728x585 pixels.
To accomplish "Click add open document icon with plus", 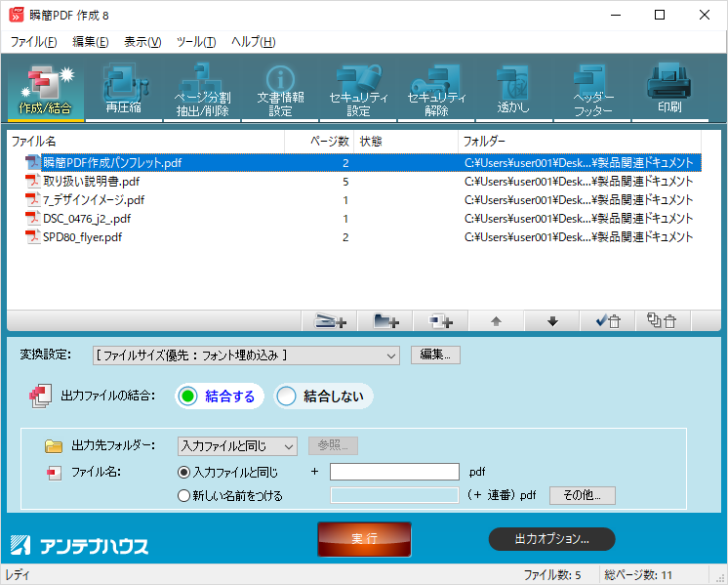I will (x=441, y=321).
